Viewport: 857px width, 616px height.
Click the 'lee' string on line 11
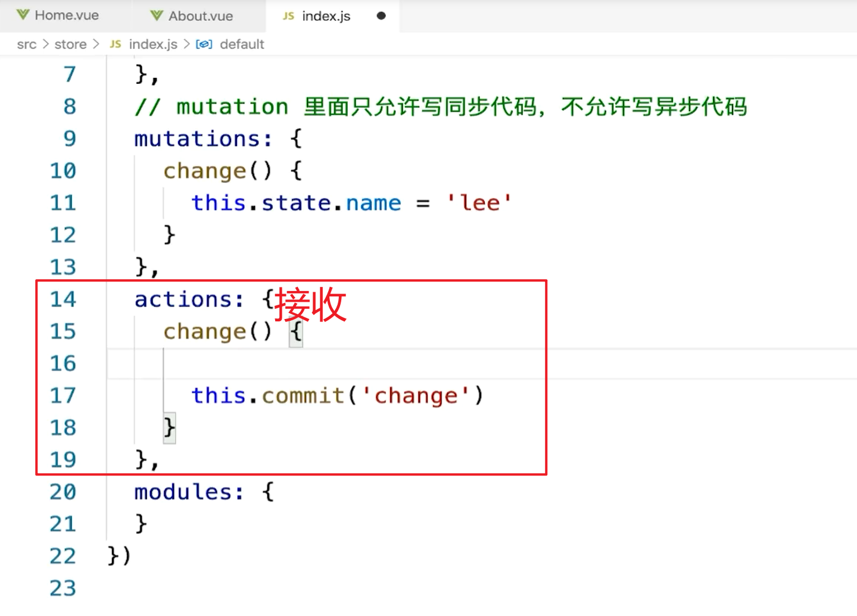(x=479, y=203)
